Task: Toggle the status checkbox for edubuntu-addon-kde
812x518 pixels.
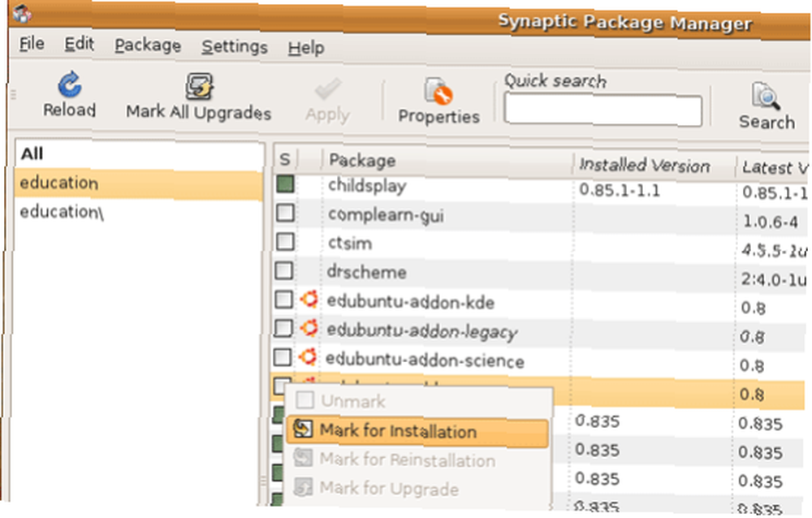Action: (x=283, y=300)
